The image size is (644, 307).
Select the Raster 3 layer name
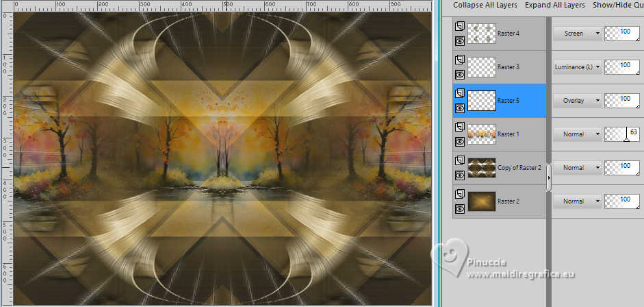pos(508,67)
